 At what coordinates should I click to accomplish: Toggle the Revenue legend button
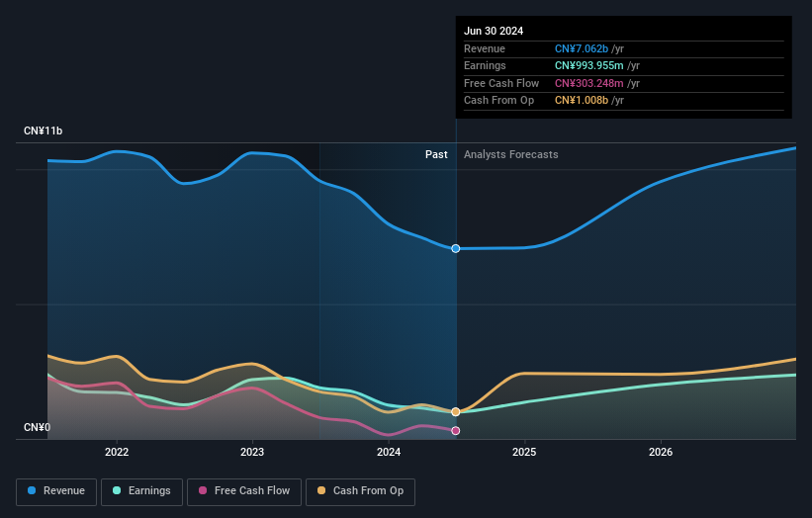point(56,491)
